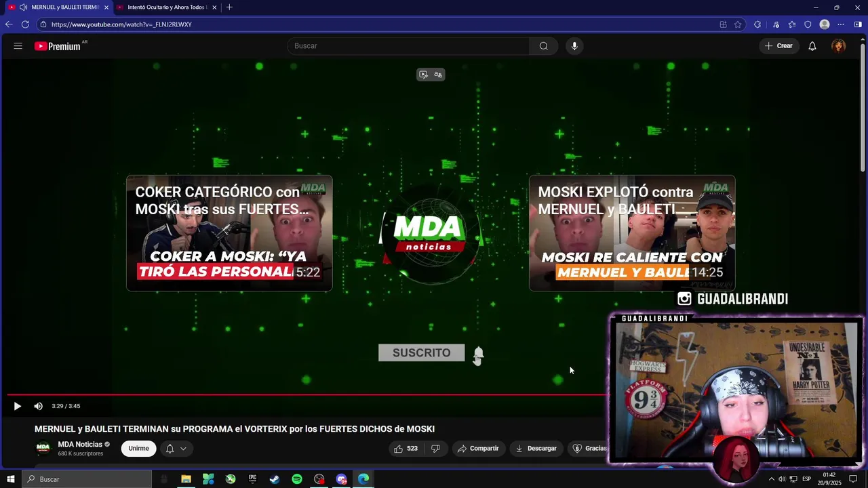Toggle the browser sidebar pane
868x488 pixels.
pyautogui.click(x=858, y=24)
